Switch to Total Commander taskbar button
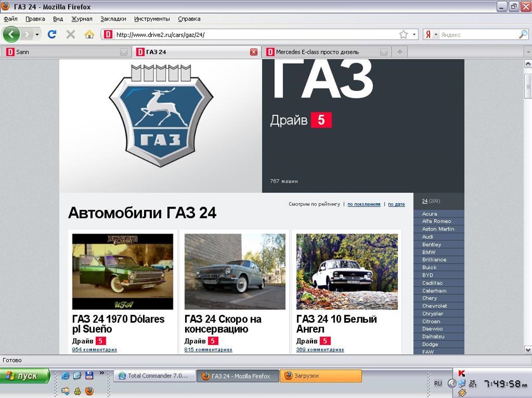The width and height of the screenshot is (532, 398). coord(155,376)
